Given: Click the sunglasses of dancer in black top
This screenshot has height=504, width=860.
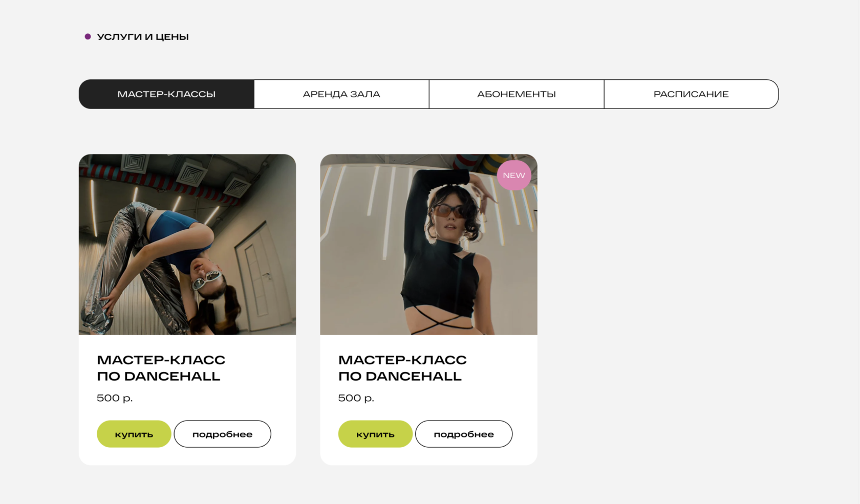Looking at the screenshot, I should pos(451,210).
